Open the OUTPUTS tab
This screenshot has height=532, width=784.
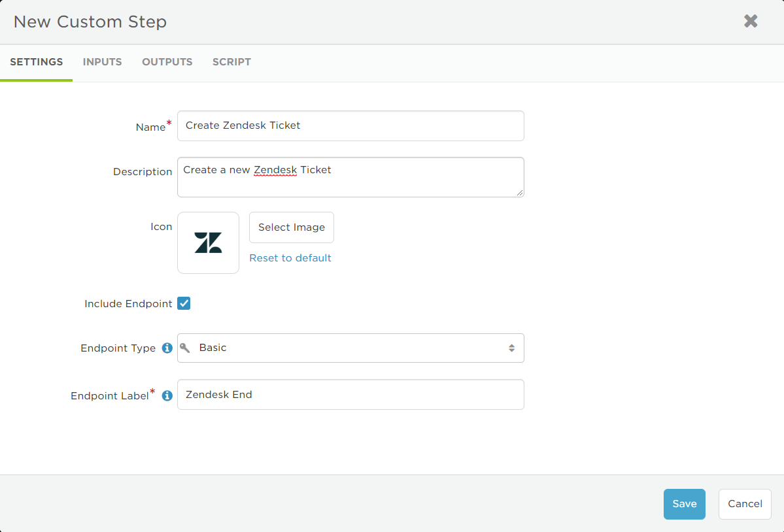pos(167,62)
